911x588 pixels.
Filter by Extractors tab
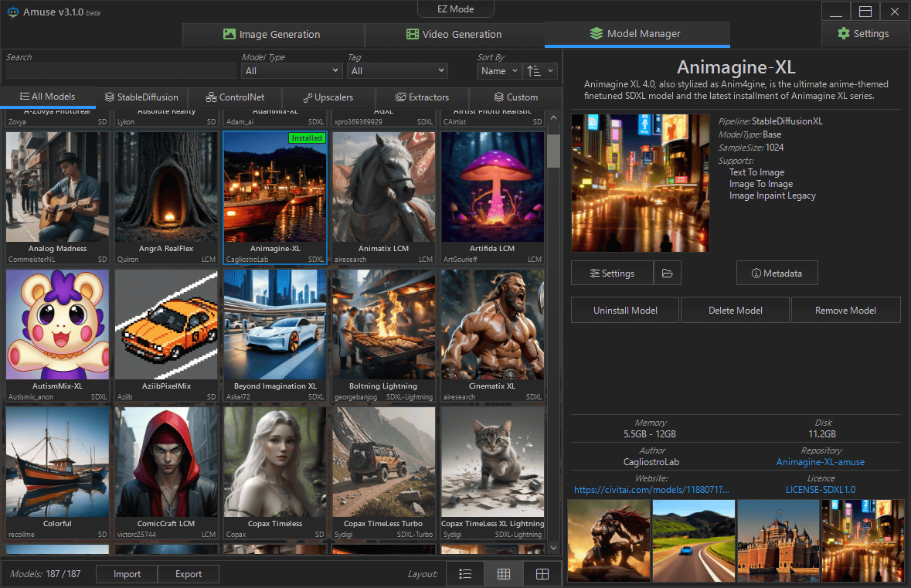pos(423,97)
